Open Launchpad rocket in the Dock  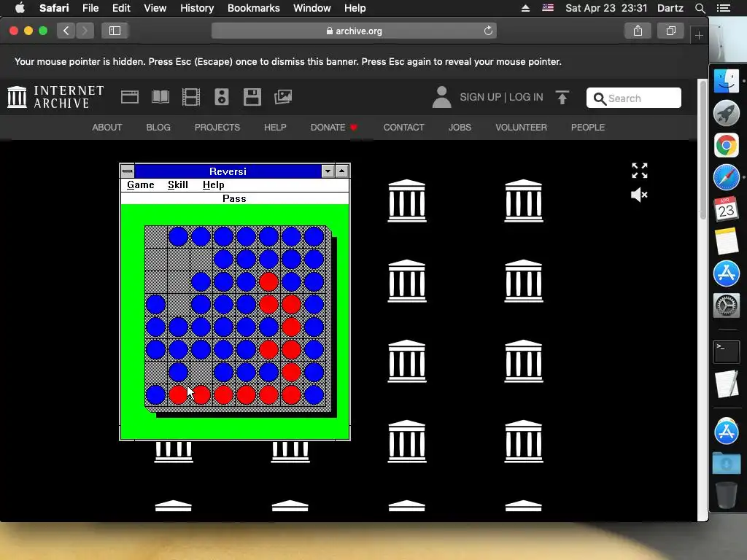click(x=726, y=113)
